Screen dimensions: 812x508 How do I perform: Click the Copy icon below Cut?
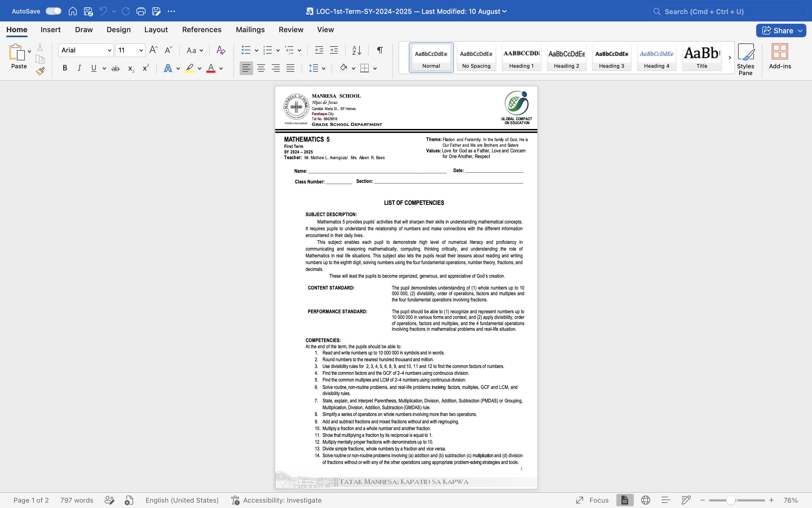pyautogui.click(x=40, y=59)
